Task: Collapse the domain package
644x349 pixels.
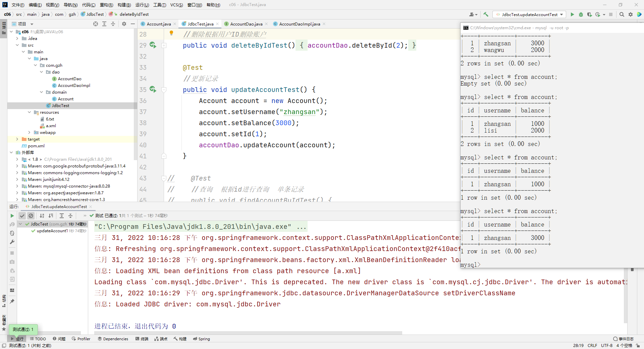Action: (41, 92)
